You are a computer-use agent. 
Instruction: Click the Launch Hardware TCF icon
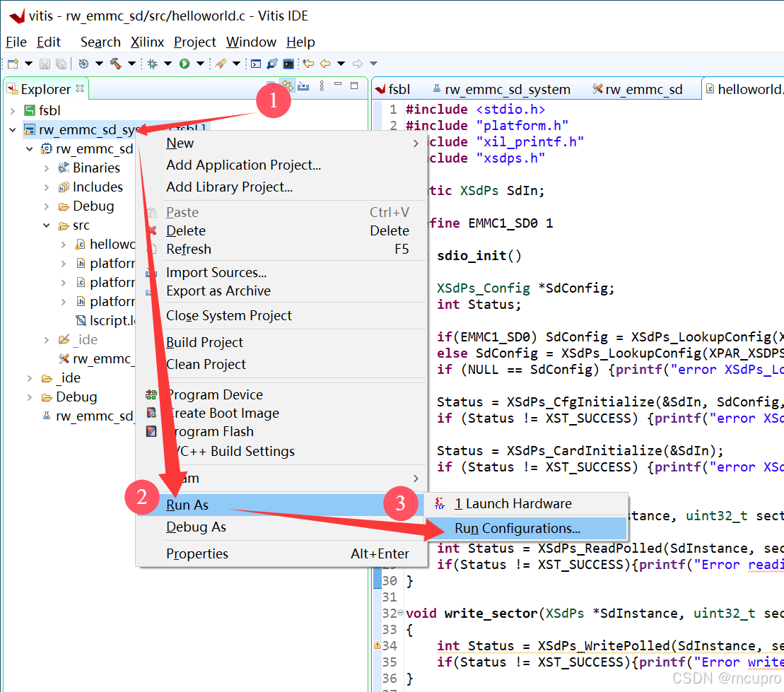(x=440, y=503)
